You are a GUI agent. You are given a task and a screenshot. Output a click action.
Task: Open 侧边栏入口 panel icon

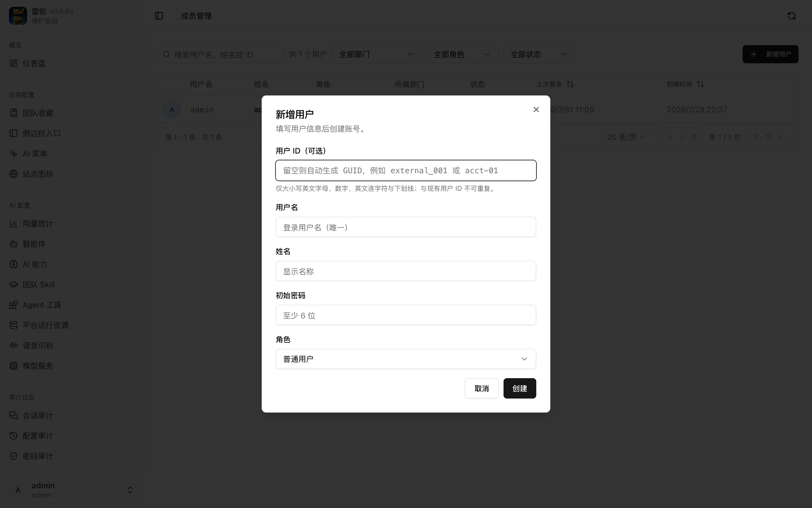click(14, 133)
